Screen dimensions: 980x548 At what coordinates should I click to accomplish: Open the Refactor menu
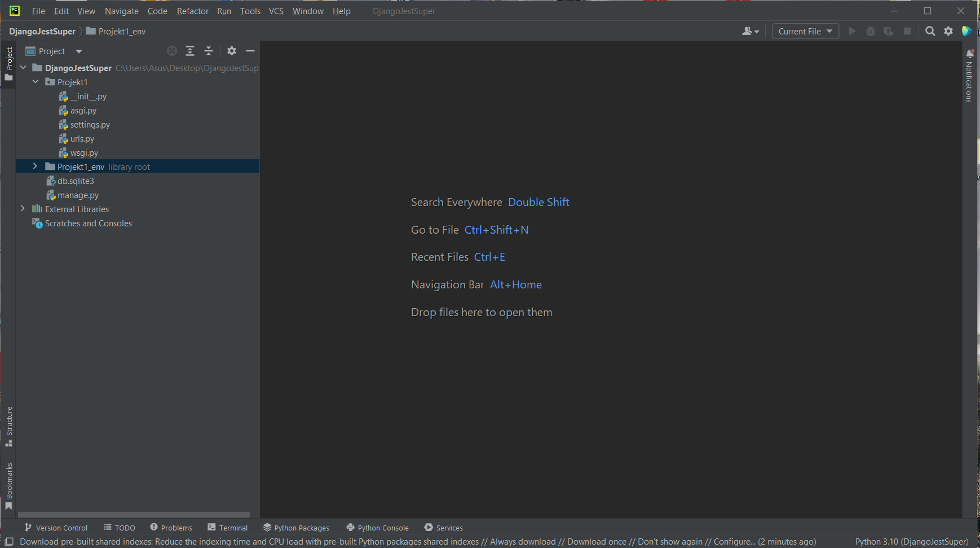pyautogui.click(x=193, y=11)
